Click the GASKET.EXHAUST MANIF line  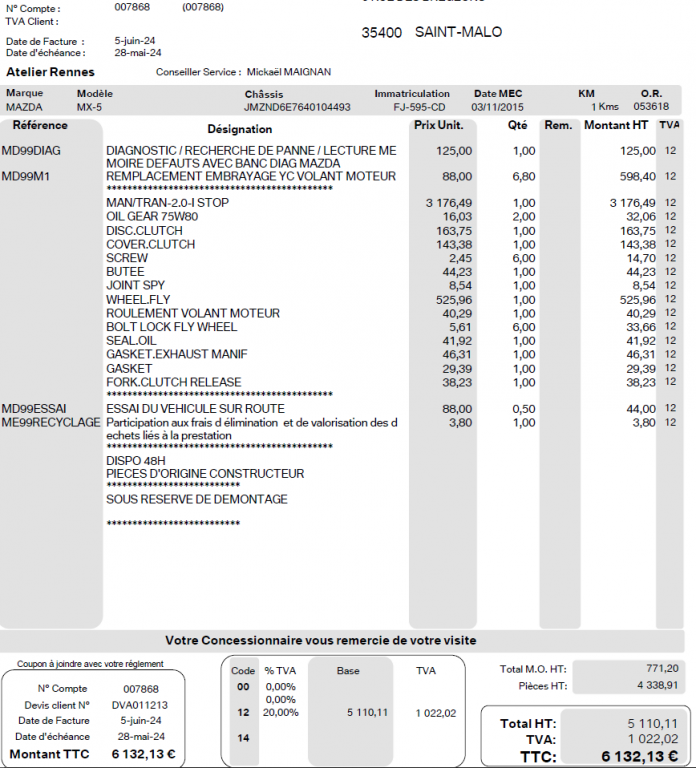177,354
